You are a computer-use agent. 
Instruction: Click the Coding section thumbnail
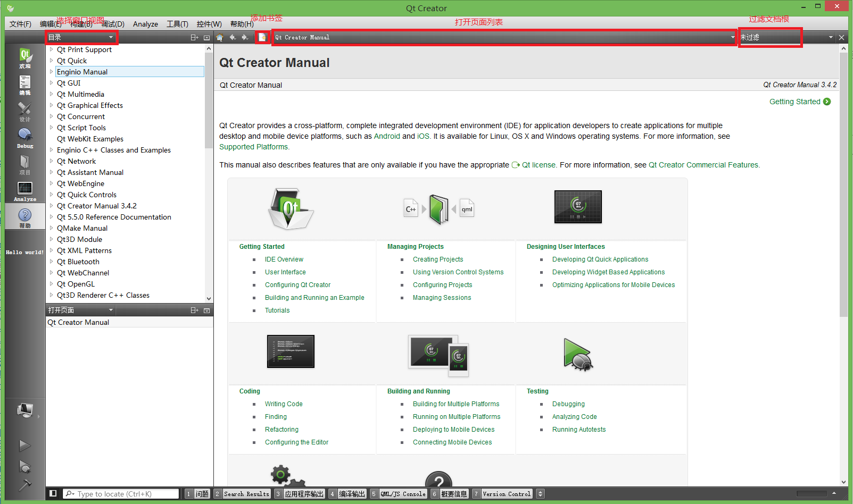pos(291,351)
